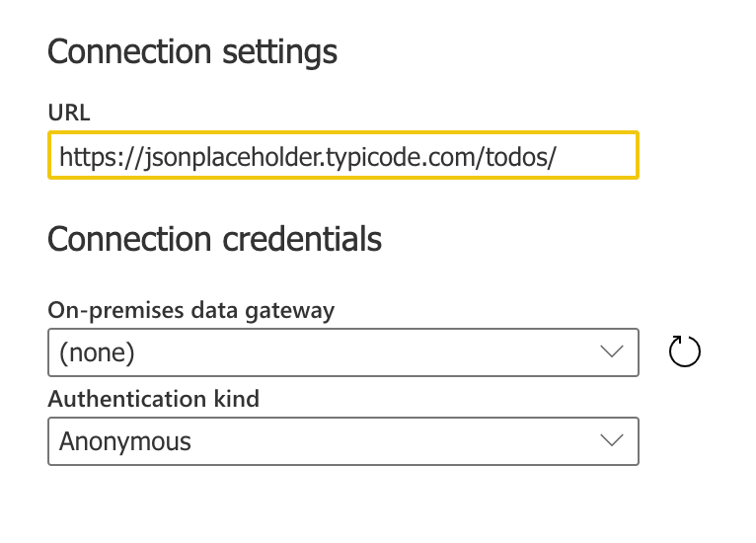Click the "Connection credentials" heading
The height and width of the screenshot is (543, 756).
(214, 239)
